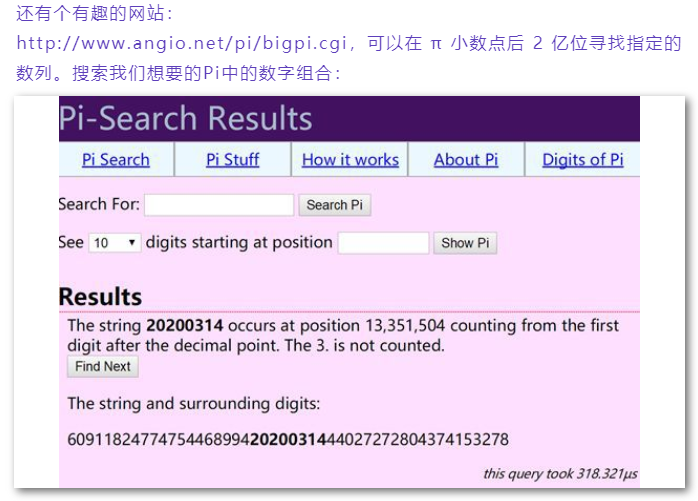Open the How it works link
Viewport: 698px width, 501px height.
pyautogui.click(x=350, y=159)
